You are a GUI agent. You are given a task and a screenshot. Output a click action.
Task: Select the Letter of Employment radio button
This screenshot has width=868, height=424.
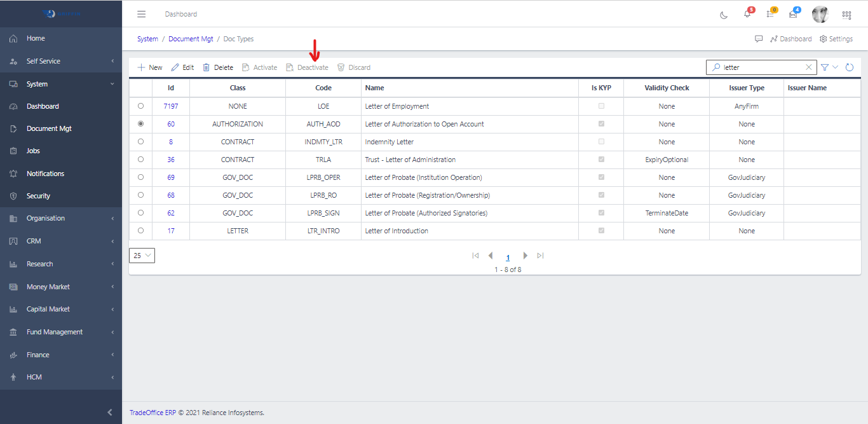click(x=140, y=106)
